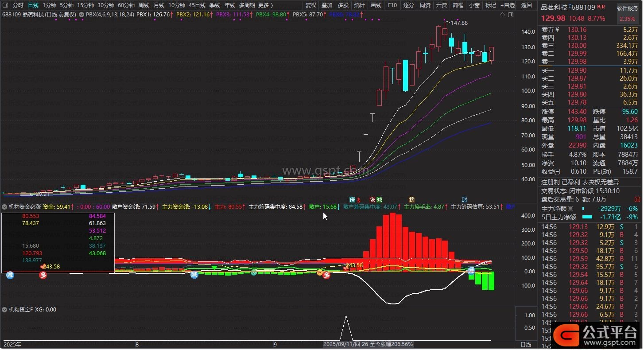The width and height of the screenshot is (644, 350).
Task: Click the 减 event marker on timeline
Action: tap(380, 199)
